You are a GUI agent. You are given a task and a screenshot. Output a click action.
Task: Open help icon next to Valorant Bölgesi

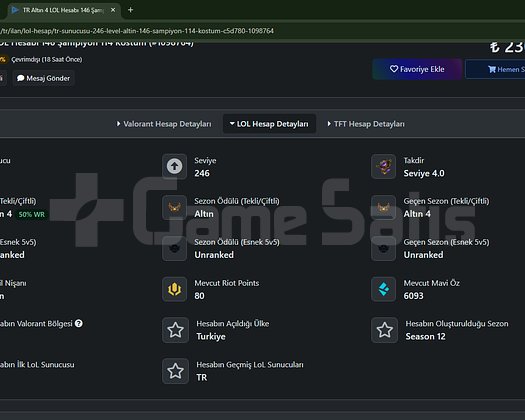pos(79,324)
